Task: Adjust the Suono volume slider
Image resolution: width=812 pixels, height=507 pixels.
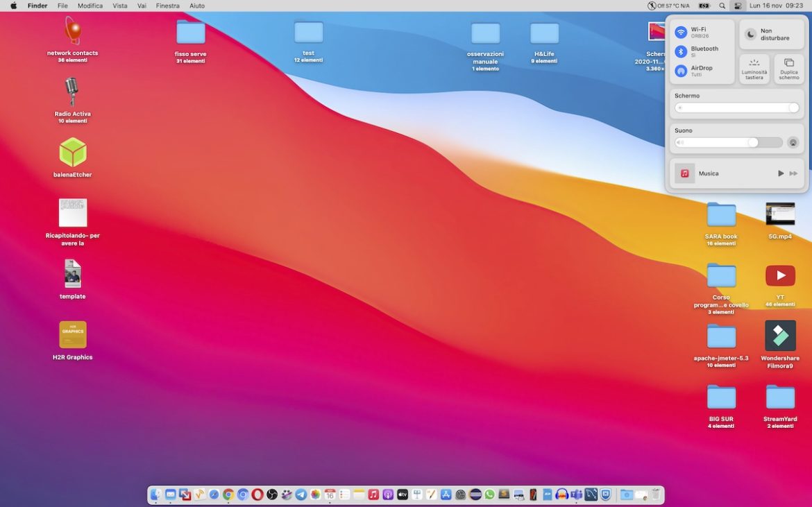Action: (x=729, y=142)
